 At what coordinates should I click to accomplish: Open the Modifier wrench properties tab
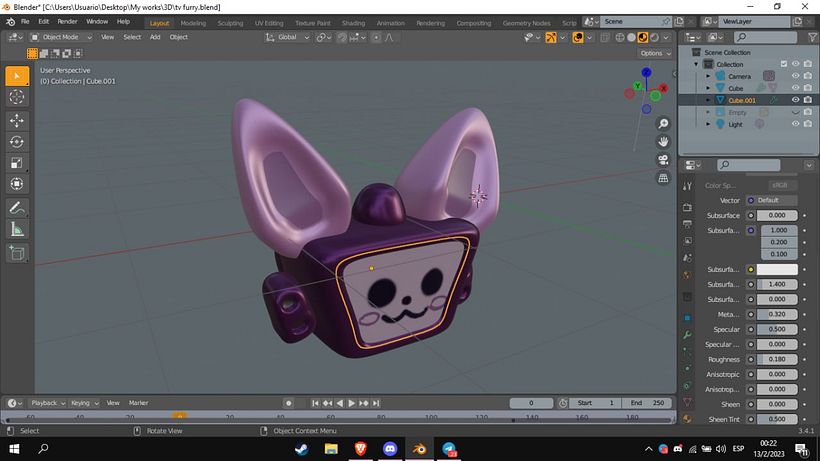click(x=688, y=335)
